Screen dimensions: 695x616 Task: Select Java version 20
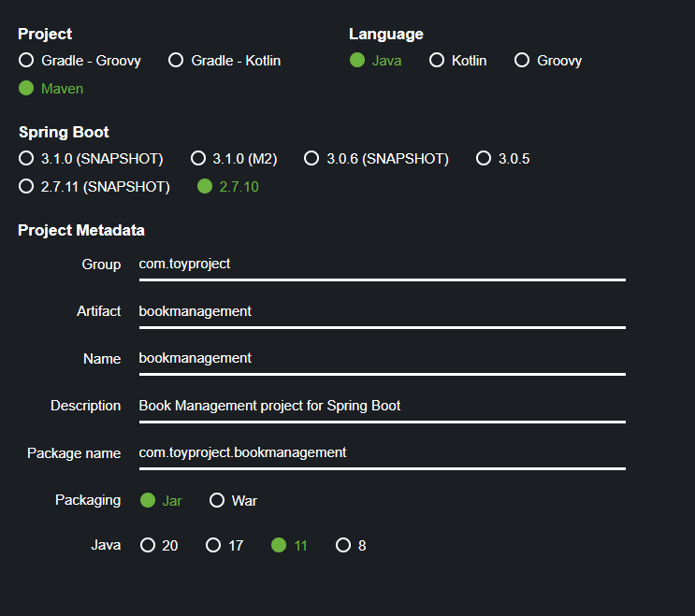point(148,545)
